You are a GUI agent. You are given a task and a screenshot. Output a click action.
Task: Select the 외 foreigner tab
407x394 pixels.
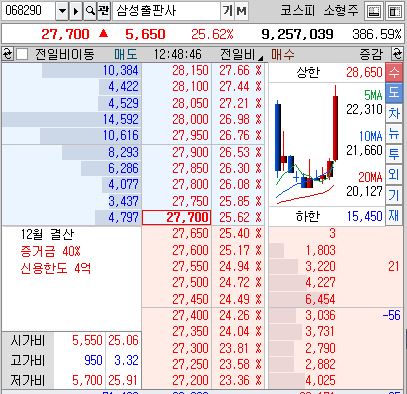click(x=394, y=174)
